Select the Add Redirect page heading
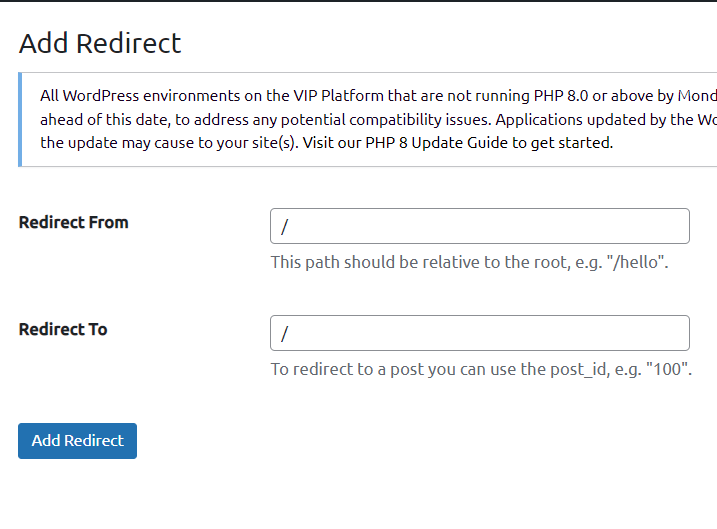The height and width of the screenshot is (529, 717). tap(100, 43)
